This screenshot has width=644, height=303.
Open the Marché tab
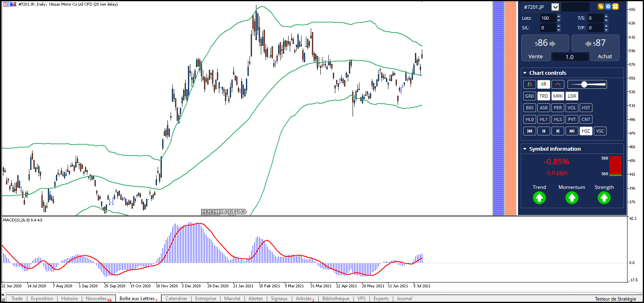point(232,299)
